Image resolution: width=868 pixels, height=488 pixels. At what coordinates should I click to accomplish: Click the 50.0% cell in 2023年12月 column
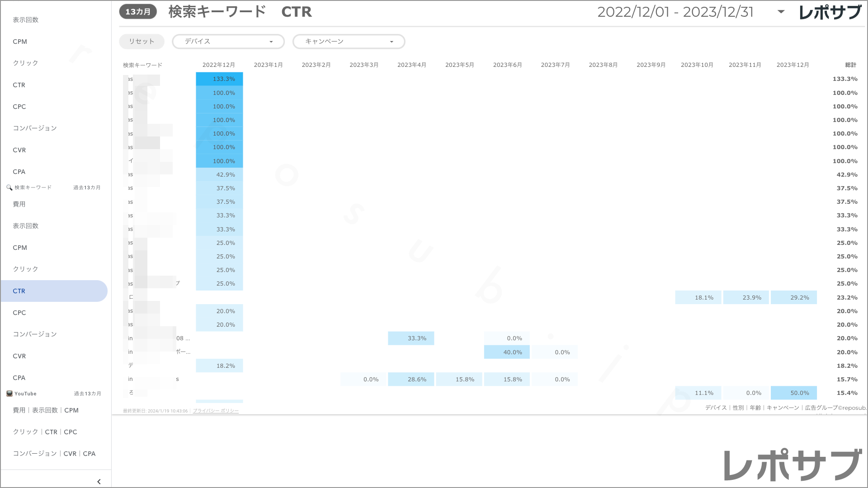(x=794, y=393)
